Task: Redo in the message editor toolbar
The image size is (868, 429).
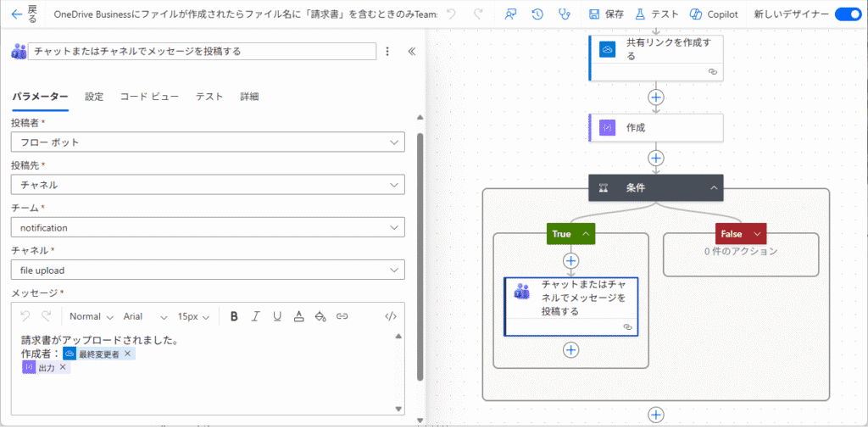Action: click(x=47, y=316)
